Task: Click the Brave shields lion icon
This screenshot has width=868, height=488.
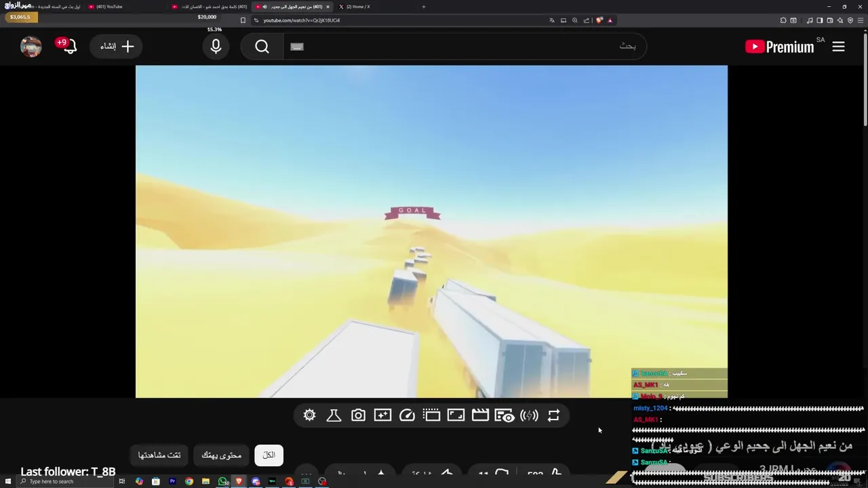Action: coord(599,20)
